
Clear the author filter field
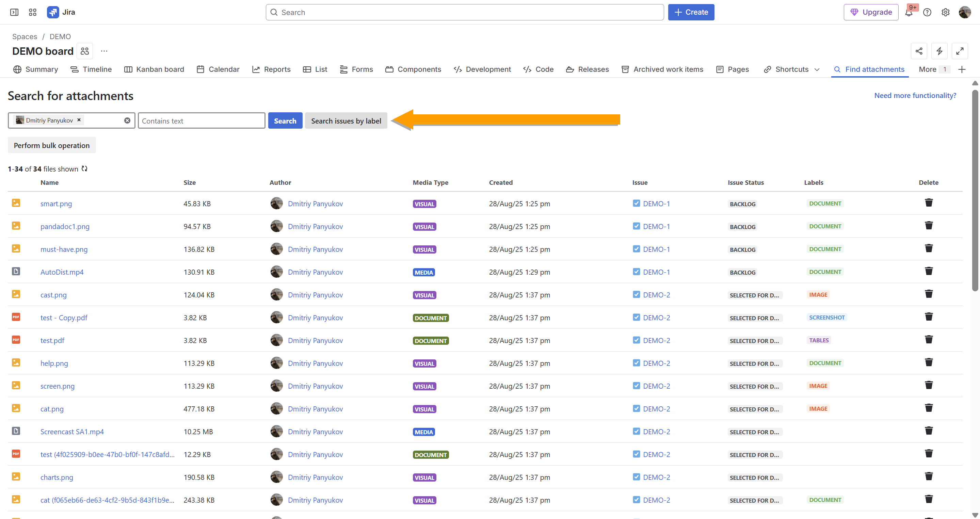[127, 120]
